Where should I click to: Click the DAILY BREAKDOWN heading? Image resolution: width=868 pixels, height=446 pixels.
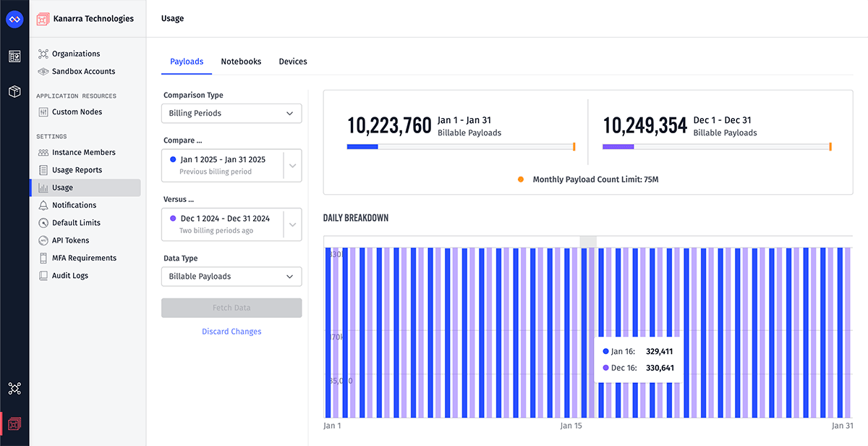[x=356, y=218]
